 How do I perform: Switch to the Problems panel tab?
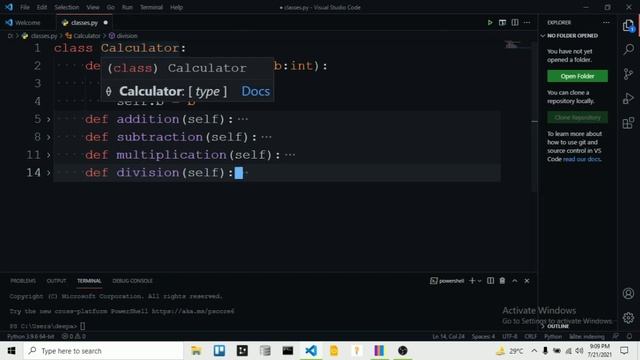click(23, 281)
